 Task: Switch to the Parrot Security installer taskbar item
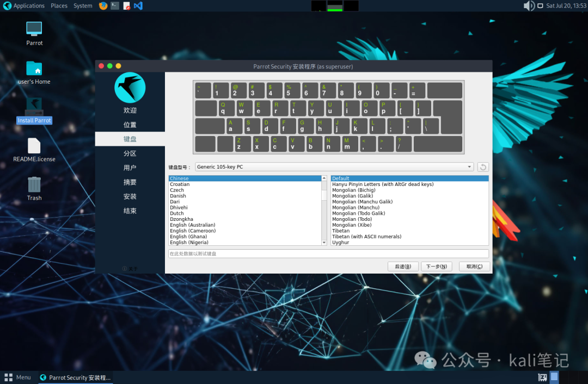click(75, 377)
